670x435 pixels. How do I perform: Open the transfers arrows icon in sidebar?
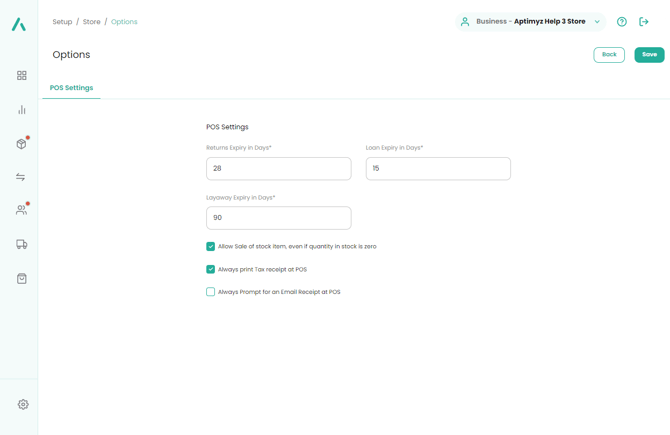pos(21,177)
